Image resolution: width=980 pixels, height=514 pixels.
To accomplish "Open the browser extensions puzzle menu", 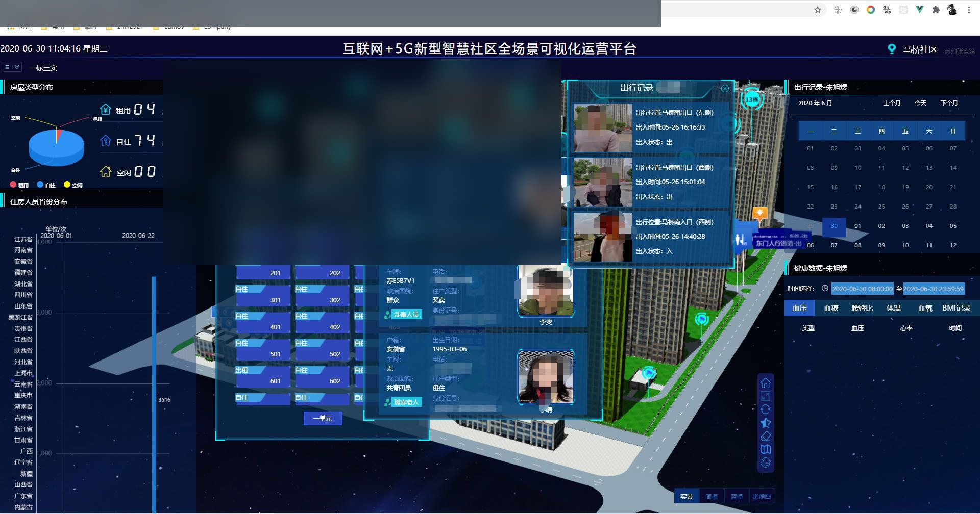I will [x=936, y=10].
